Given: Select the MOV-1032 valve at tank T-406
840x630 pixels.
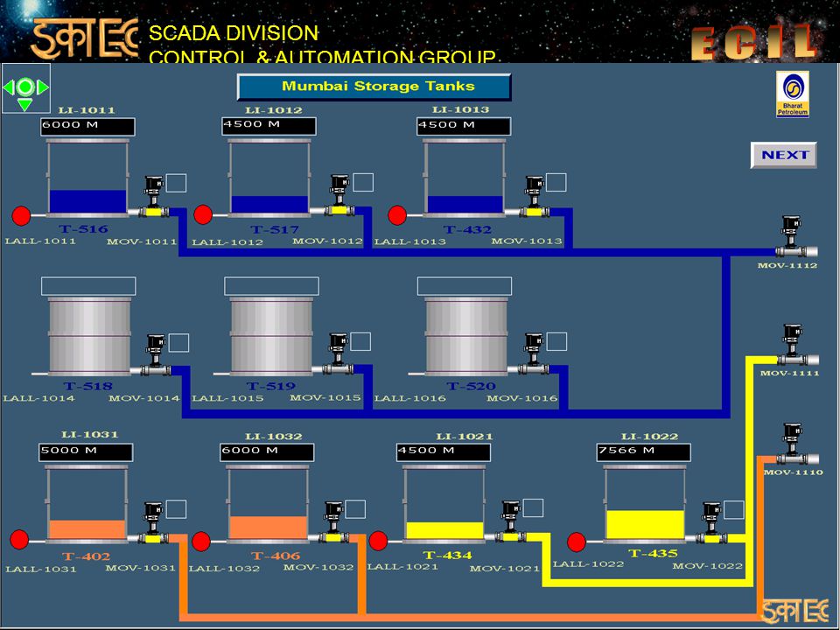Looking at the screenshot, I should point(334,521).
